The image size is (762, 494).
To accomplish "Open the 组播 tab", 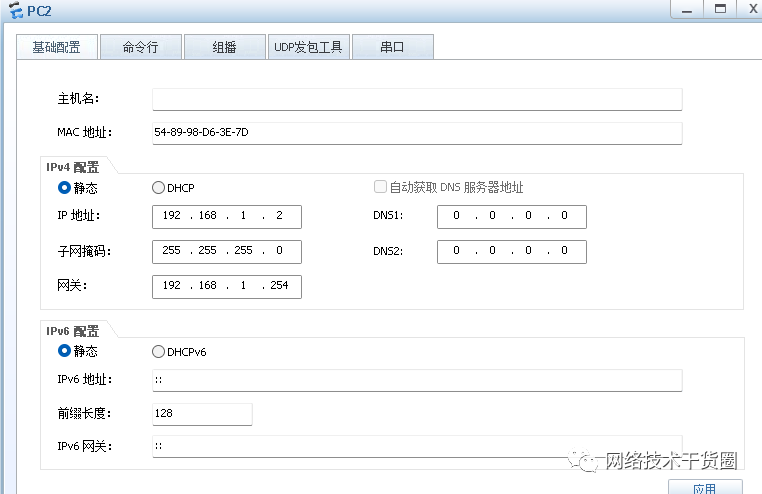I will pyautogui.click(x=225, y=47).
